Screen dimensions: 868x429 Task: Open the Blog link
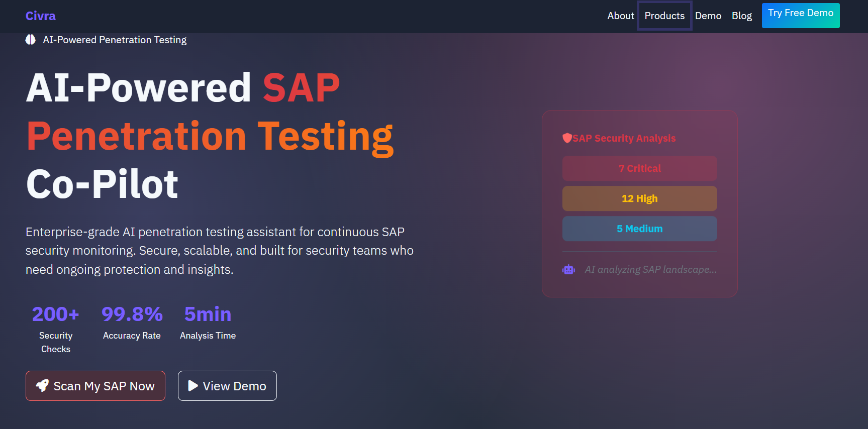pyautogui.click(x=742, y=16)
